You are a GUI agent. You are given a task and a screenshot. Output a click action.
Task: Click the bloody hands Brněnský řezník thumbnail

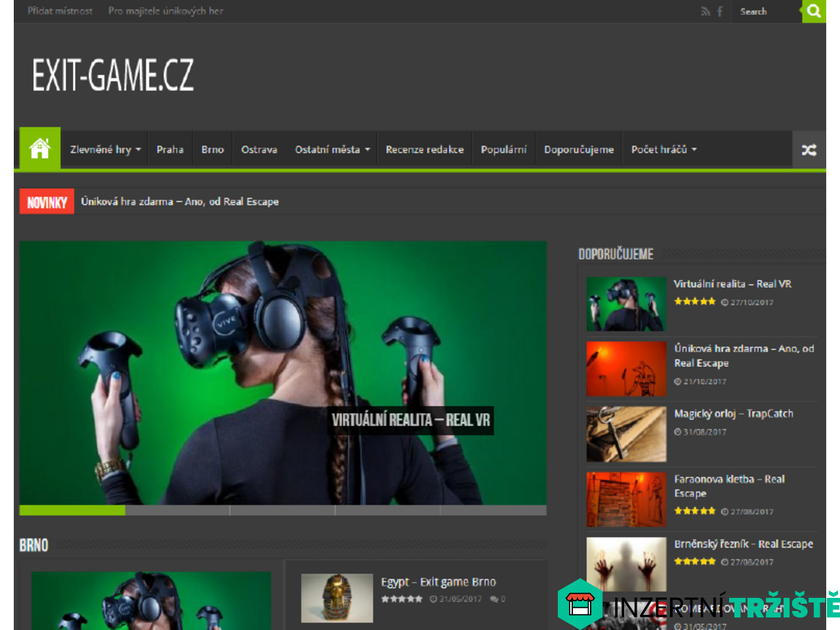(x=626, y=564)
